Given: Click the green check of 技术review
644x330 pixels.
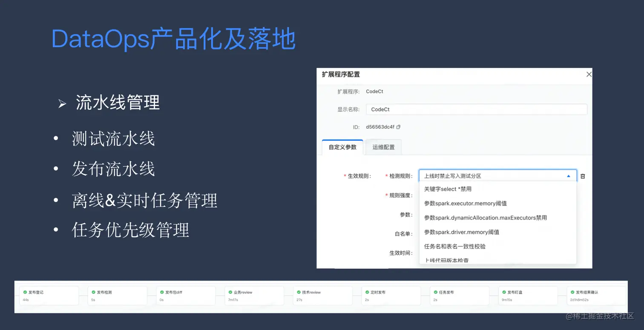Looking at the screenshot, I should pos(299,292).
